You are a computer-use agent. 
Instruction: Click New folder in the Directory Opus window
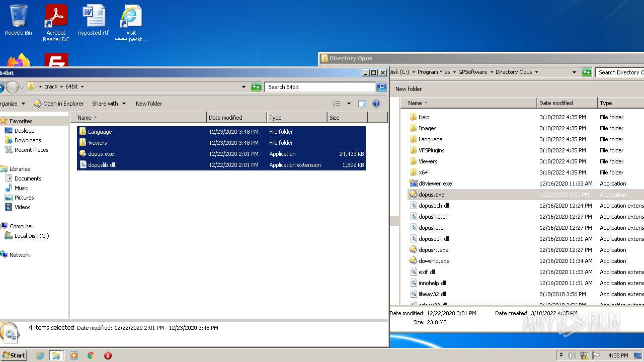coord(409,89)
